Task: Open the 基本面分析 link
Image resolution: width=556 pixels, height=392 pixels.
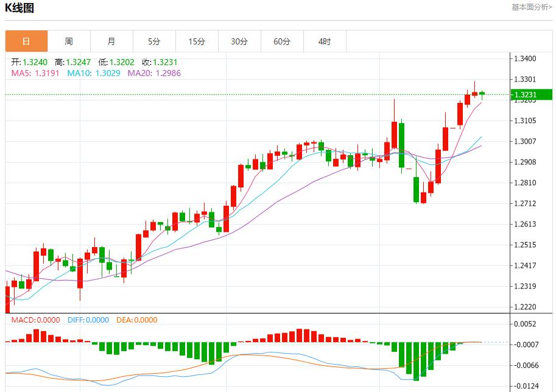Action: (x=532, y=7)
